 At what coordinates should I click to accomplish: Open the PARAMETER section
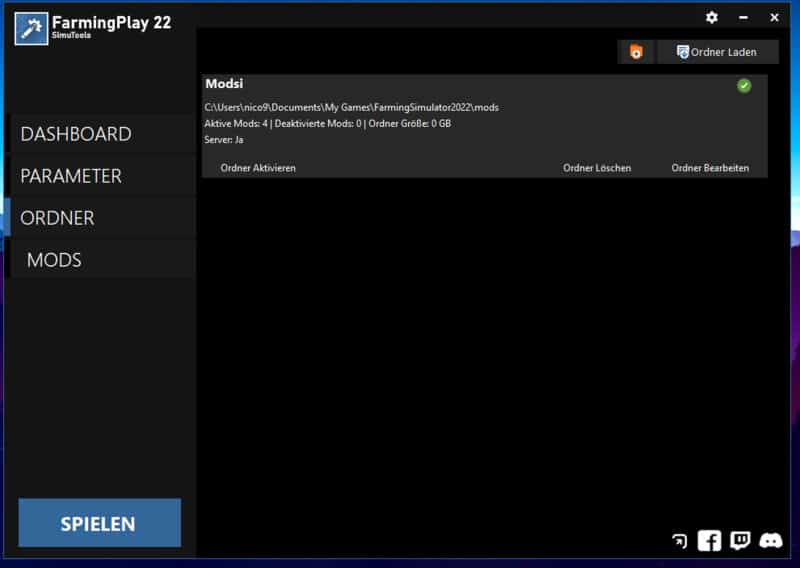(71, 176)
